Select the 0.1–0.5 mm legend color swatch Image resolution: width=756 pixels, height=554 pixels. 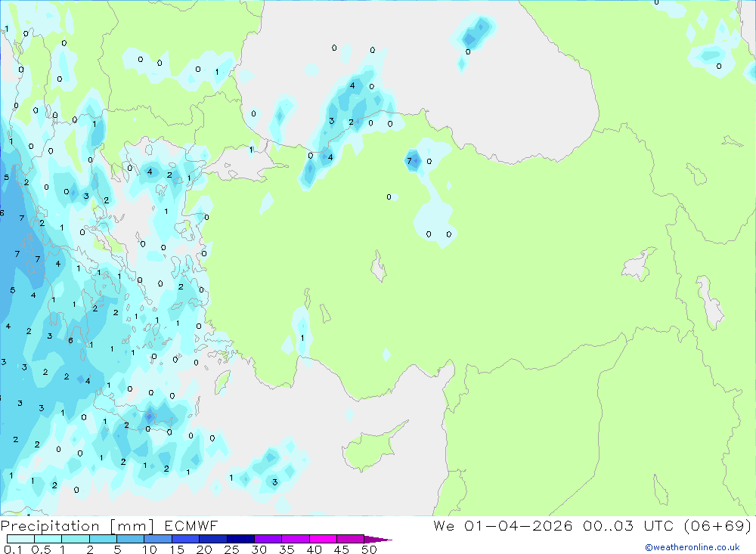(20, 539)
